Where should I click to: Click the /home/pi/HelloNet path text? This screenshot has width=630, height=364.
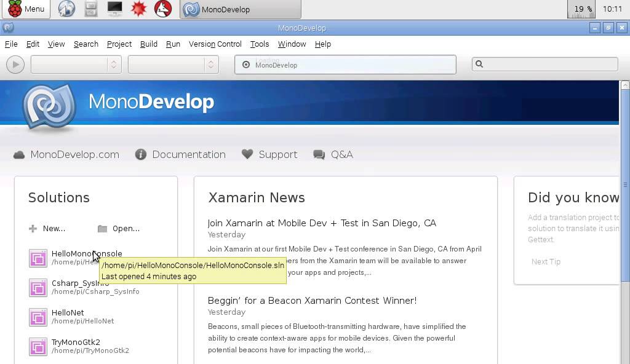click(83, 321)
